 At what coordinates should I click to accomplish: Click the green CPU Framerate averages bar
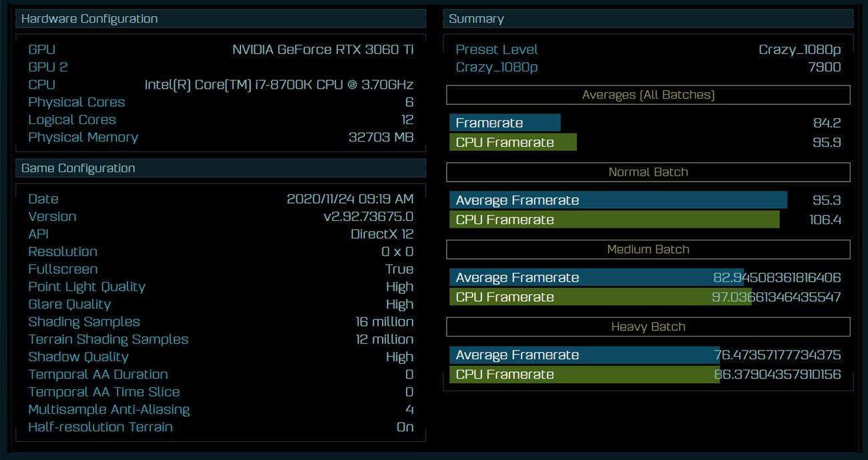(513, 142)
